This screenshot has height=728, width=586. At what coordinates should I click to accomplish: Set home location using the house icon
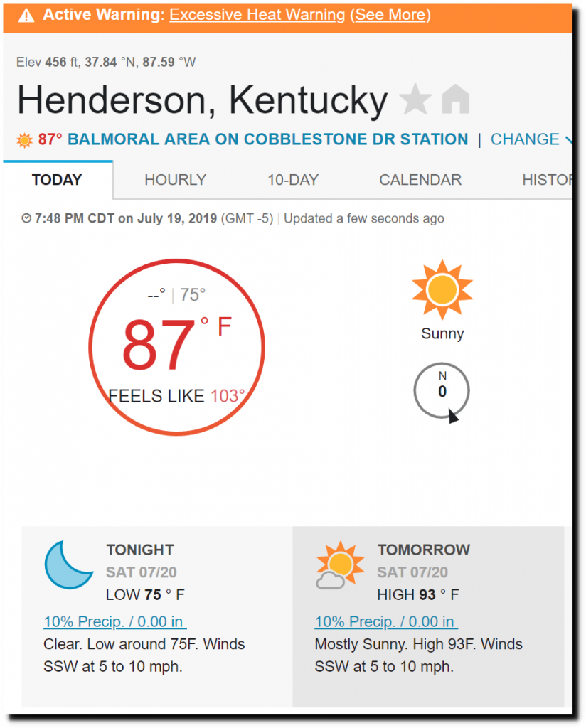click(456, 99)
